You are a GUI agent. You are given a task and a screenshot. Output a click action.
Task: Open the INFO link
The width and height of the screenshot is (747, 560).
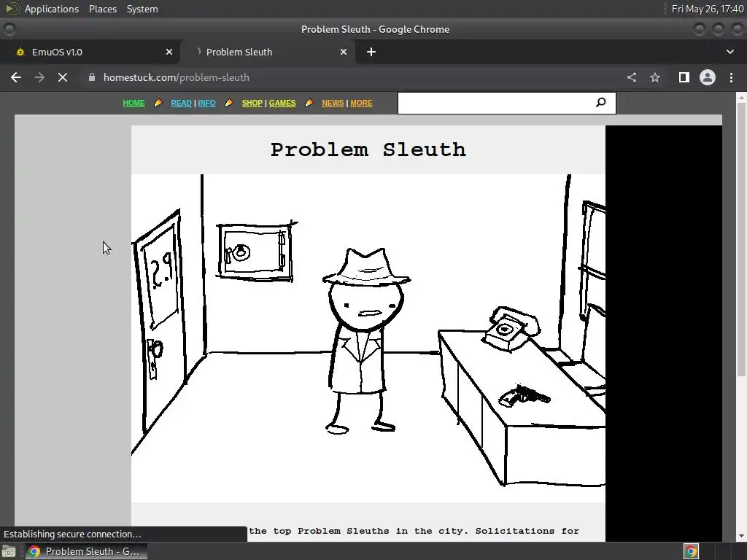pyautogui.click(x=206, y=103)
